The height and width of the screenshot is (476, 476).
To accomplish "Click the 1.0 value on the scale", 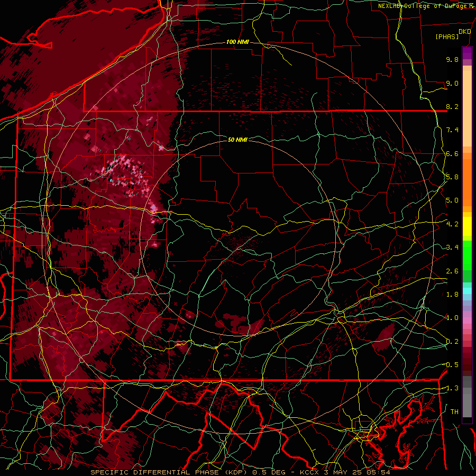I will [452, 318].
